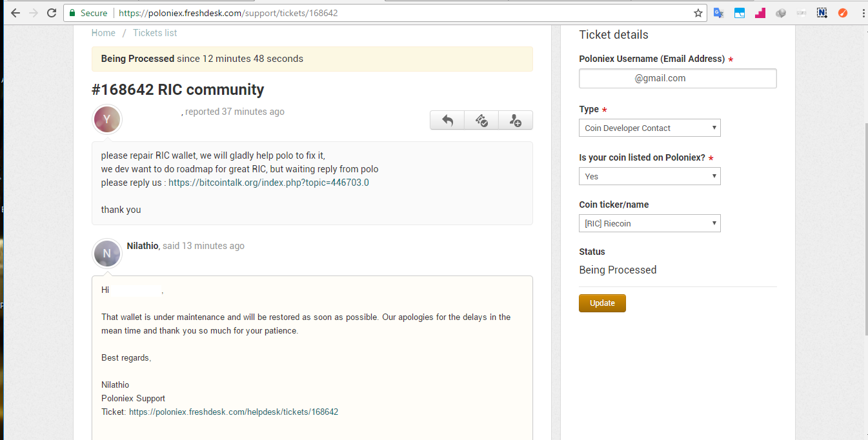Click the green Secure padlock indicator
Screen dimensions: 868x440
(88, 13)
